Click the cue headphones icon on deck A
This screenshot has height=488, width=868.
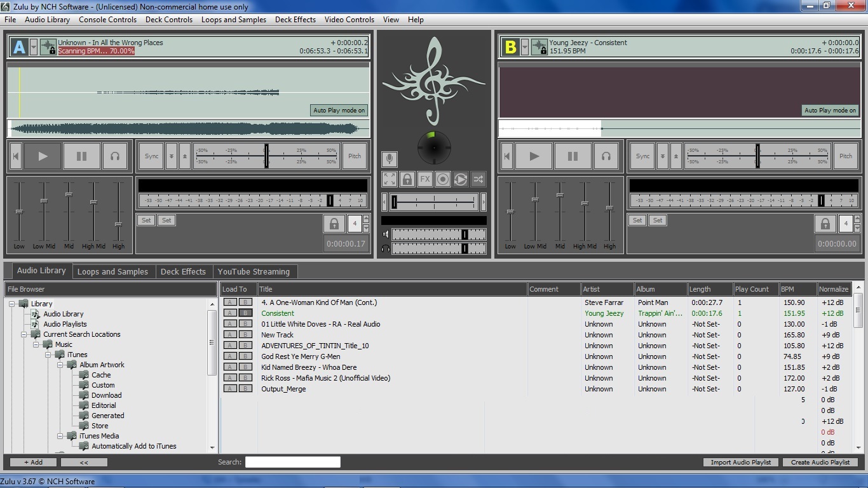click(x=115, y=156)
